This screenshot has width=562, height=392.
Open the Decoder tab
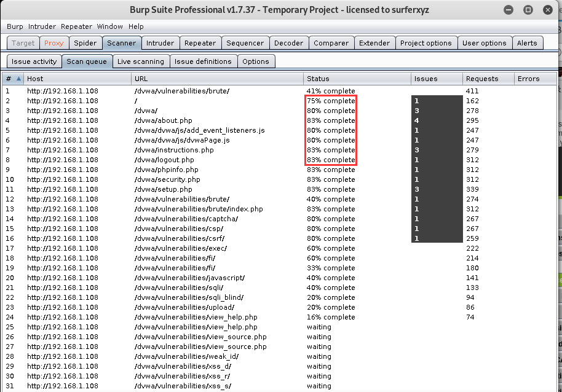[x=288, y=43]
